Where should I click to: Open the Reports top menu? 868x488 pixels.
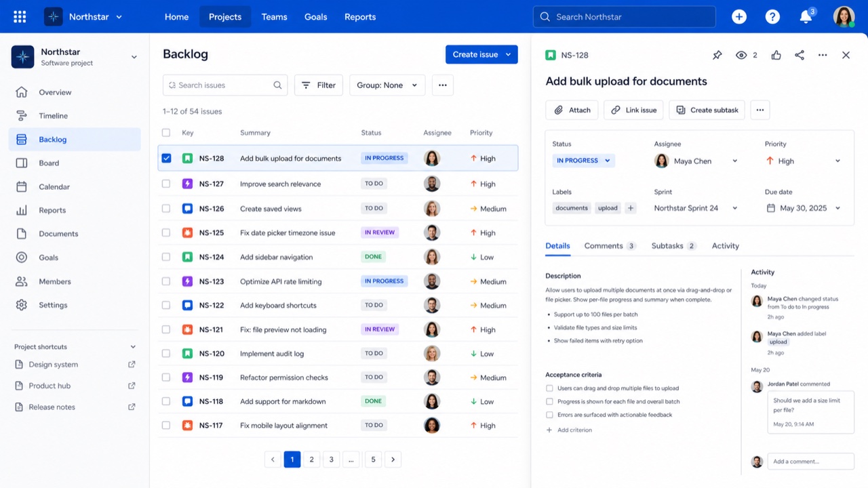360,17
